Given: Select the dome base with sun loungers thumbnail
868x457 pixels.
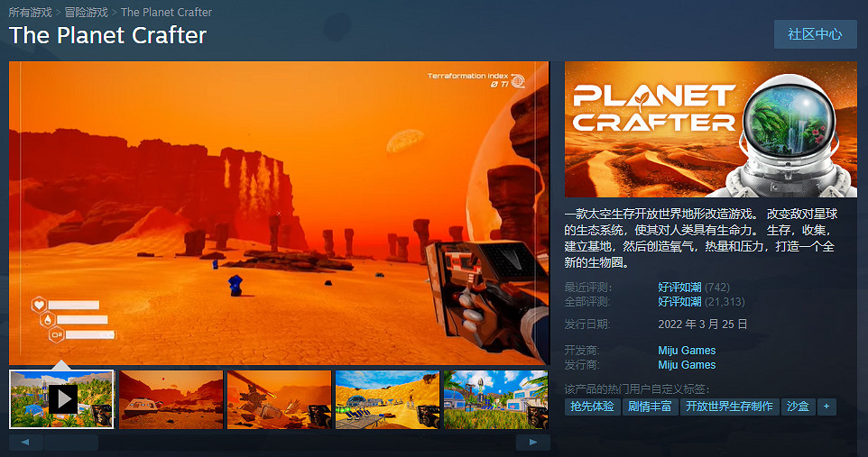Looking at the screenshot, I should (387, 399).
